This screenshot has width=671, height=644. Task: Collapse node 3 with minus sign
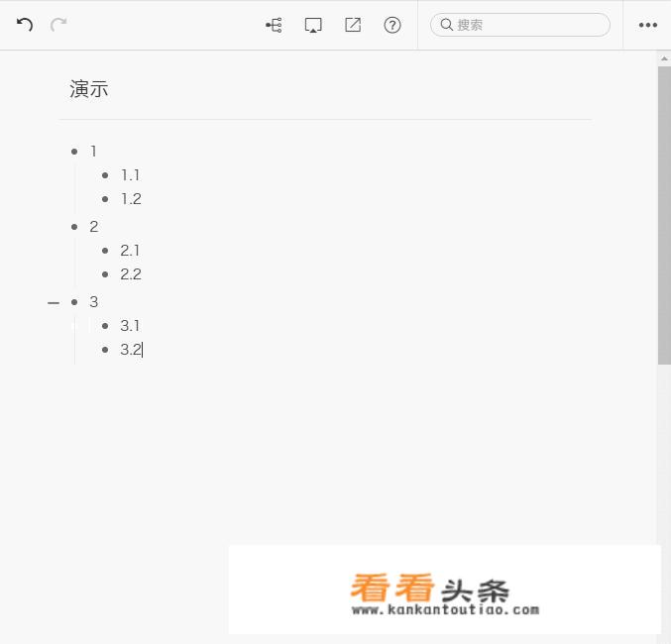point(54,303)
